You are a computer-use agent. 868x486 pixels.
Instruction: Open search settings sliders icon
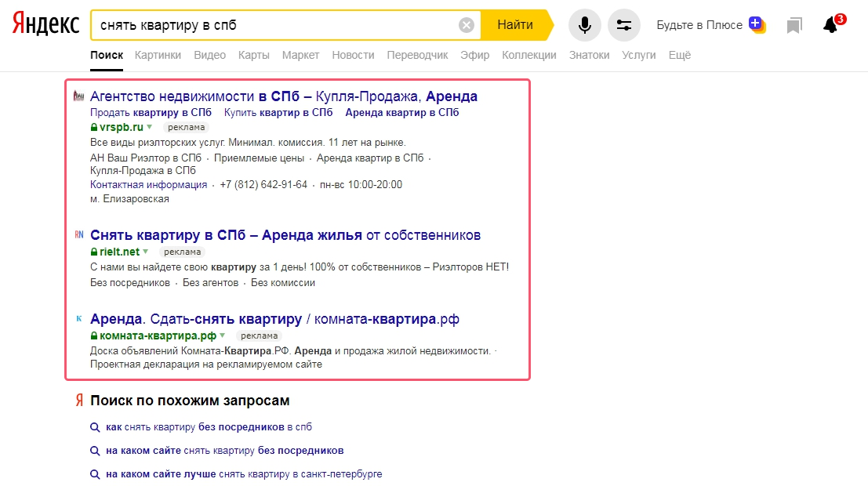click(x=624, y=25)
